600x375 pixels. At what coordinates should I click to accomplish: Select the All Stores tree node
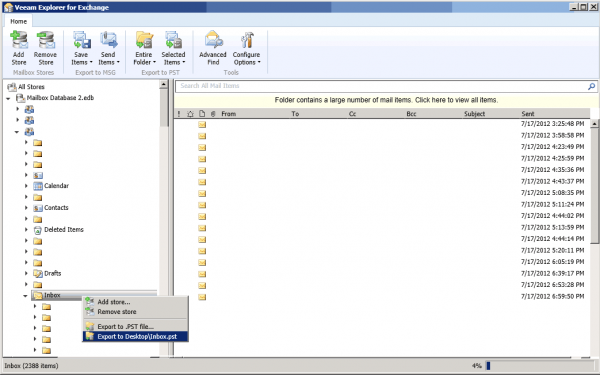[x=31, y=87]
